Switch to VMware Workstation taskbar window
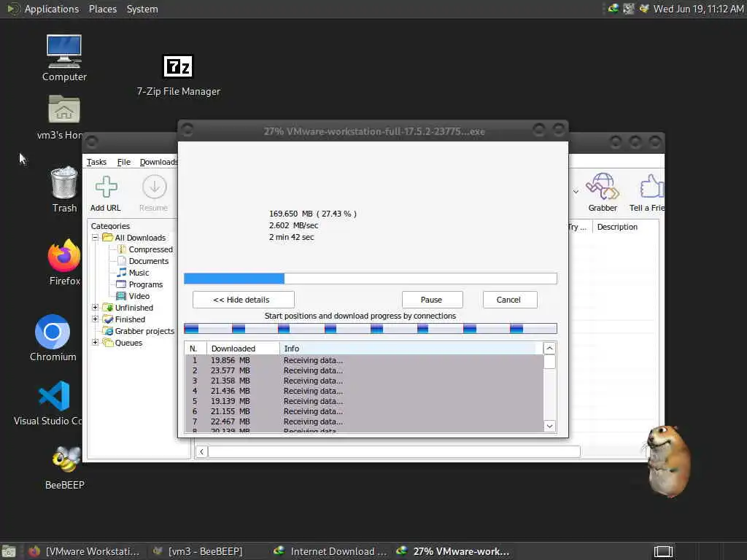The image size is (747, 560). (x=85, y=551)
